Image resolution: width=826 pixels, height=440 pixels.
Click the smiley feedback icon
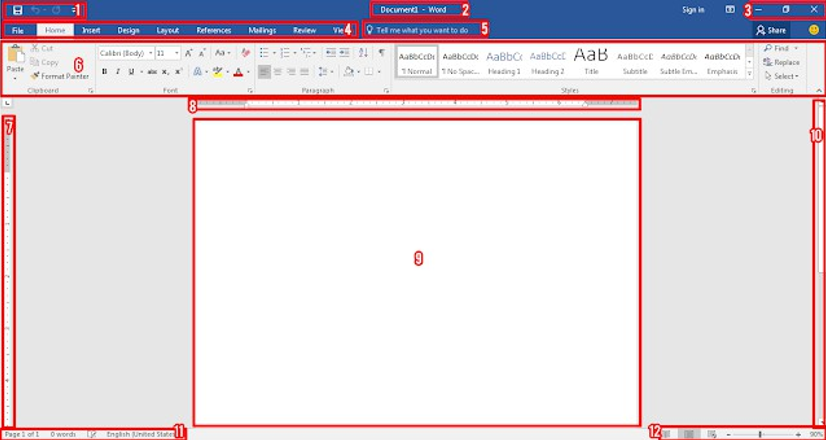(x=814, y=30)
